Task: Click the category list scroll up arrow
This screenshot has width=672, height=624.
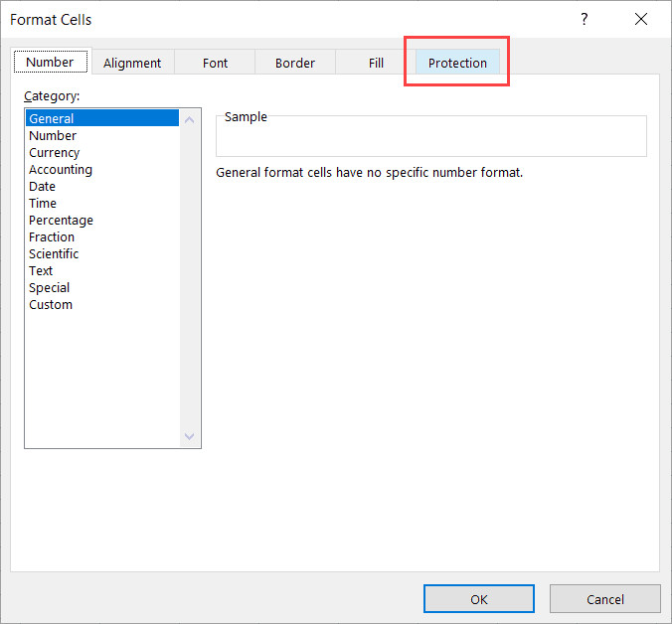Action: click(190, 120)
